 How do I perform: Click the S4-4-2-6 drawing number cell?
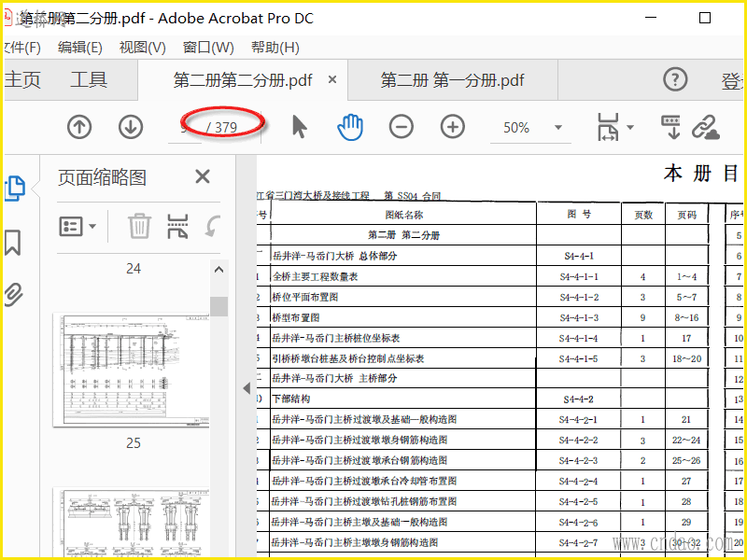578,522
